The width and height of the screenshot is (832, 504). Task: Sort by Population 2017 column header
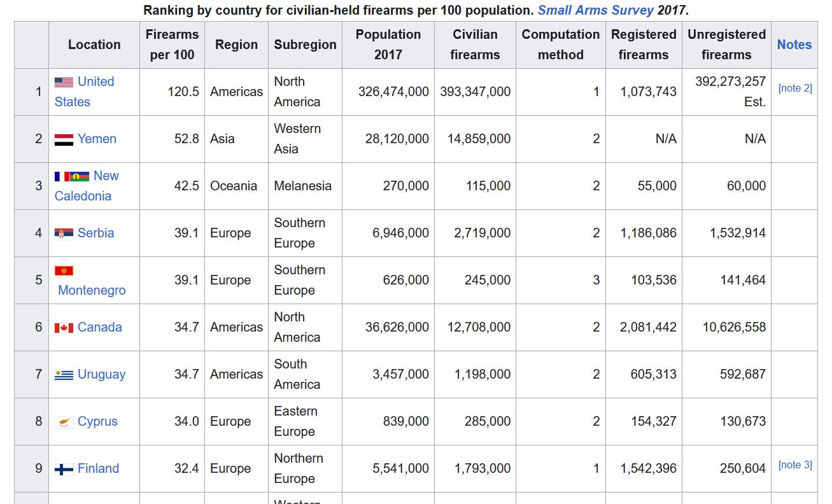(x=388, y=45)
